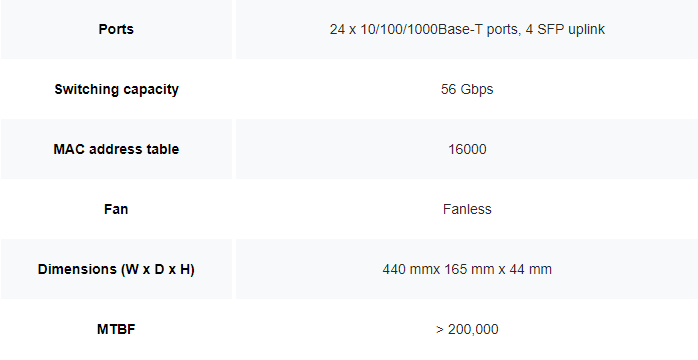This screenshot has width=698, height=360.
Task: Select the Fanless value text
Action: point(467,209)
